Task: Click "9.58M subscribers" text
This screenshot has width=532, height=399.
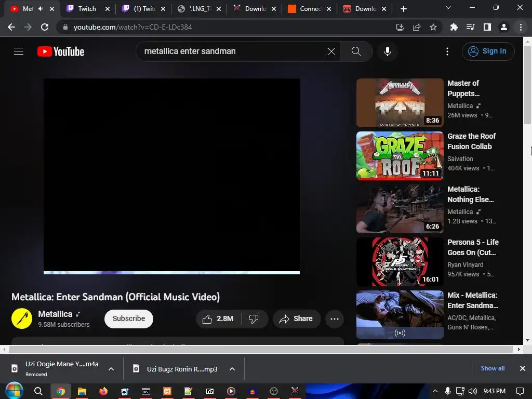Action: [64, 324]
